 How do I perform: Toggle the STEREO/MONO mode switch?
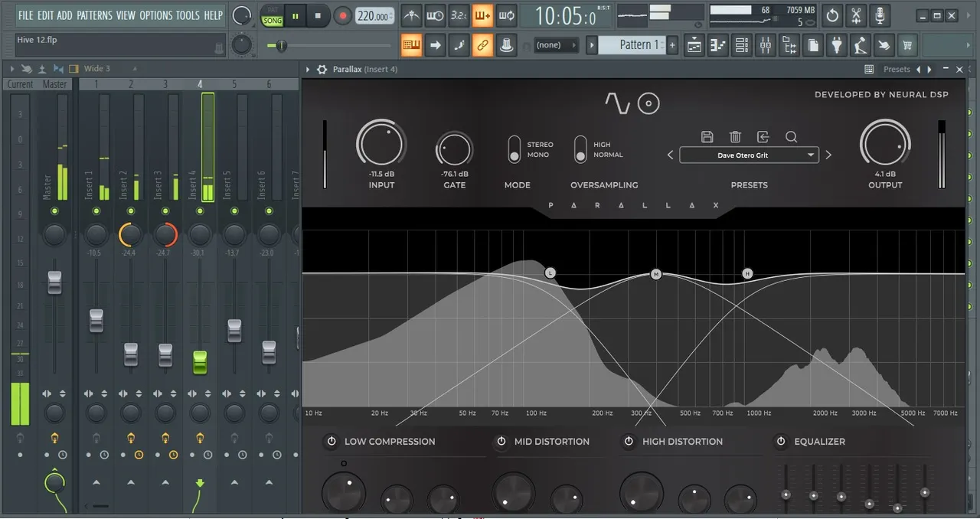point(514,149)
